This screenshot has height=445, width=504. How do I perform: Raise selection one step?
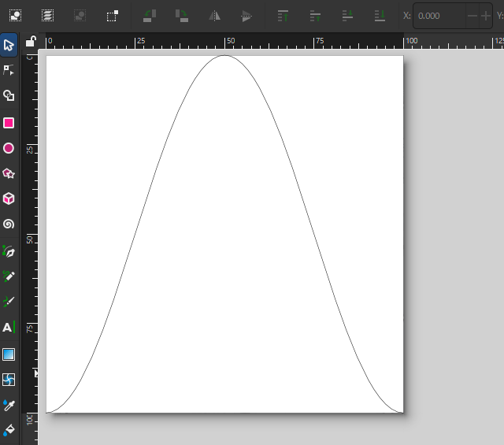pyautogui.click(x=315, y=16)
